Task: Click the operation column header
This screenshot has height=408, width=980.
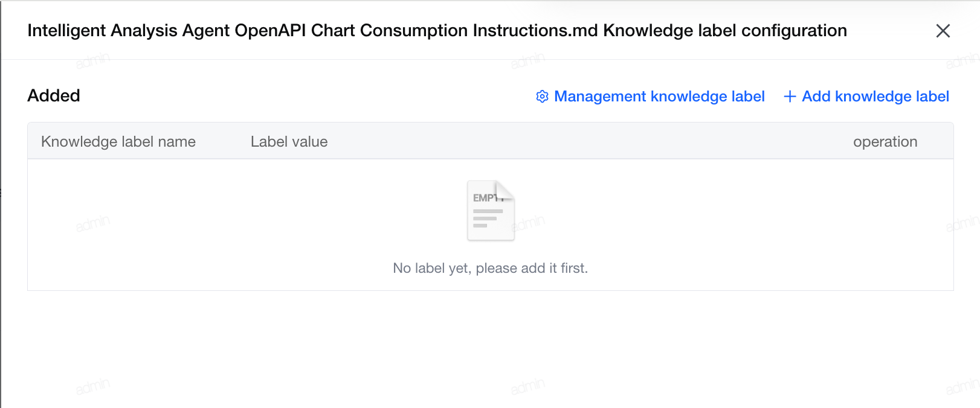Action: point(885,142)
